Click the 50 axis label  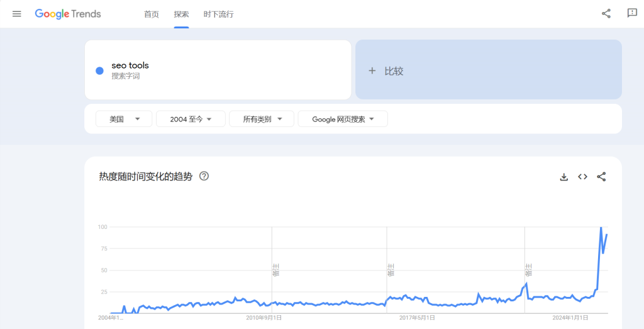[x=104, y=270]
